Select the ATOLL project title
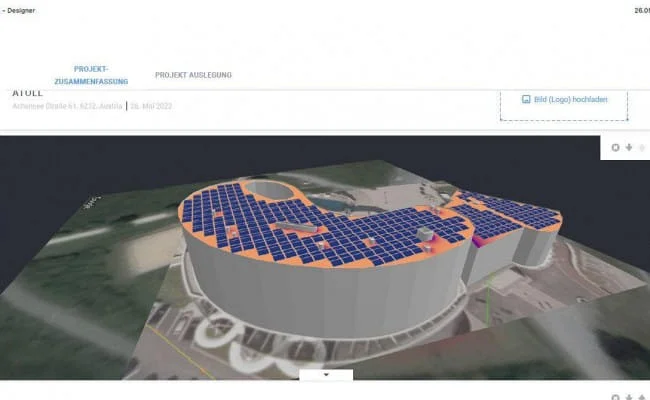This screenshot has height=400, width=650. 26,94
